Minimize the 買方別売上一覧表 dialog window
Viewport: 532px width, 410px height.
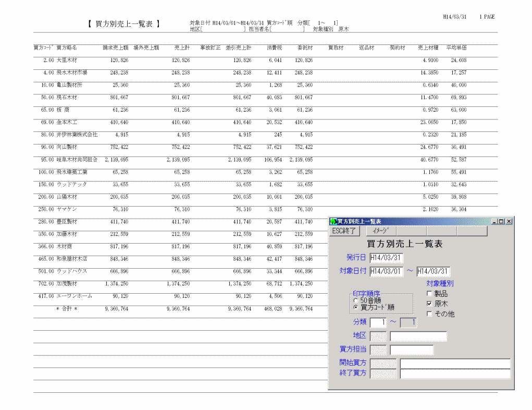point(494,222)
